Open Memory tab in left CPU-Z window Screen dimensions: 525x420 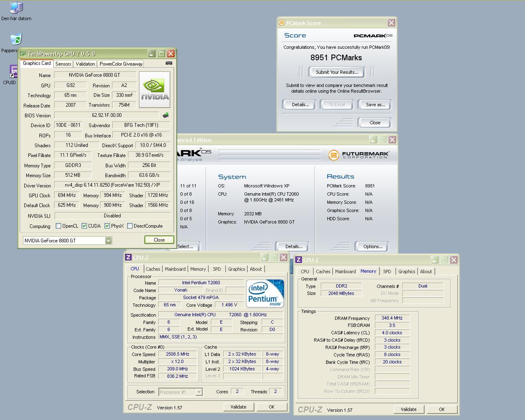tap(198, 269)
